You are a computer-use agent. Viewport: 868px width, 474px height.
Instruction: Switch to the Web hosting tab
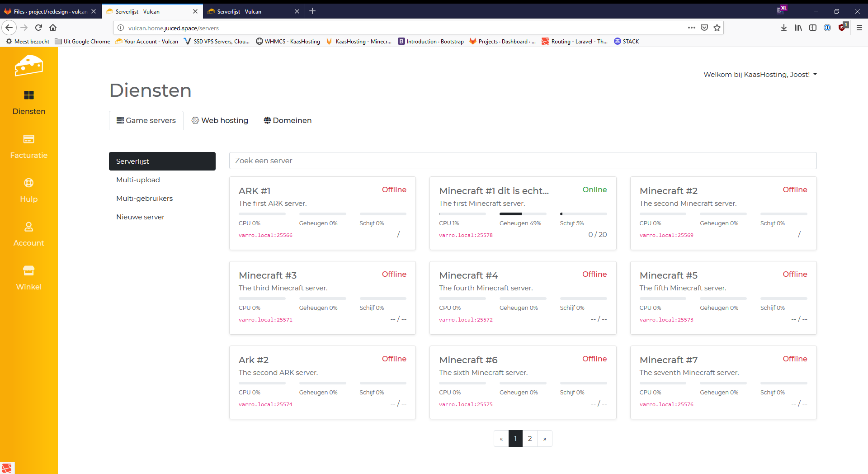[x=220, y=120]
